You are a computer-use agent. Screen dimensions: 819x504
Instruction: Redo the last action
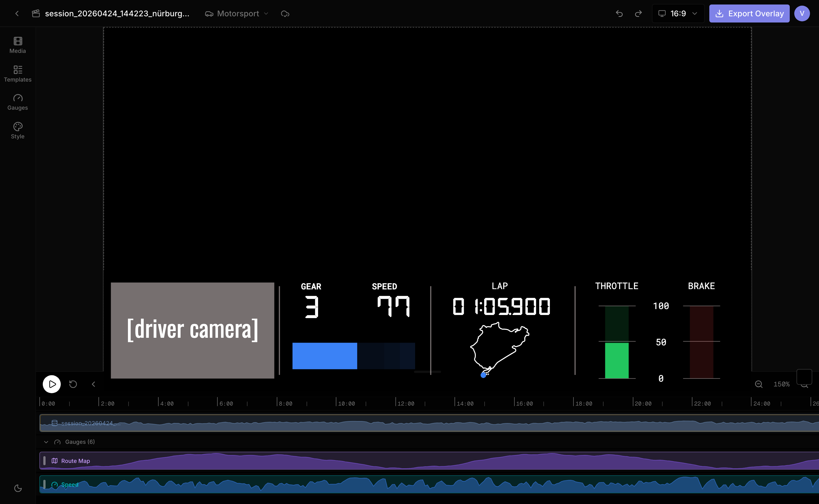pos(638,14)
